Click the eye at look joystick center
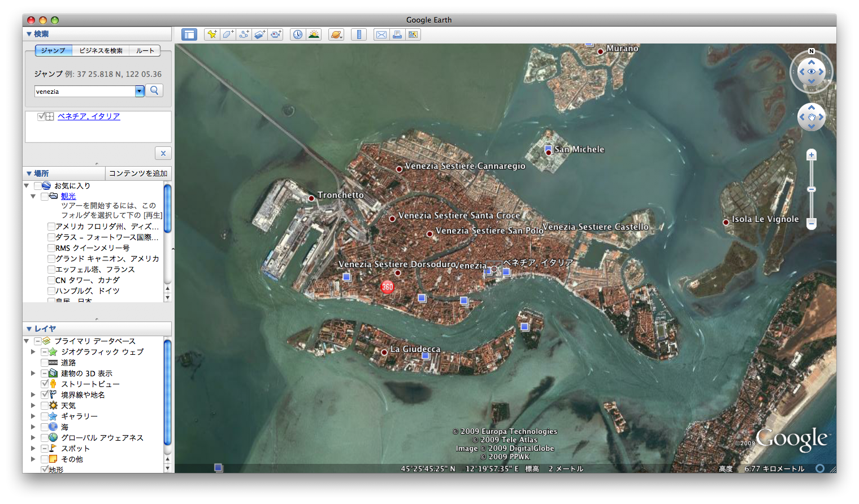Viewport: 859px width, 504px height. 812,72
